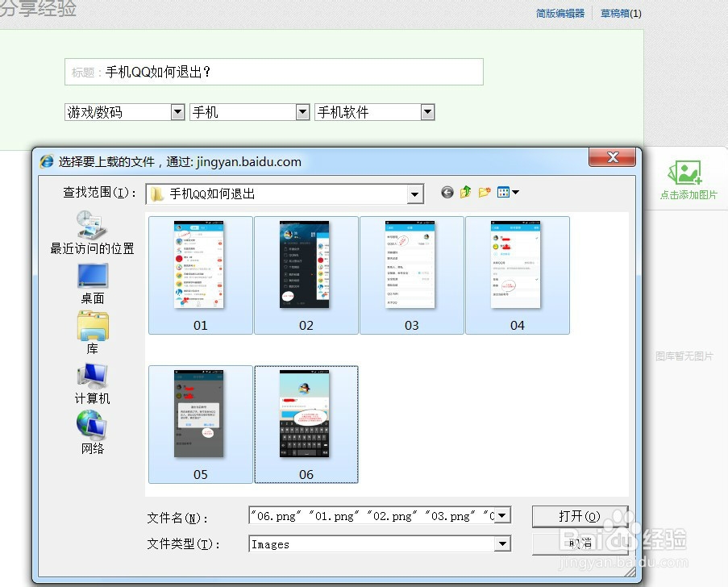Create a new folder icon
This screenshot has height=587, width=728.
coord(485,192)
